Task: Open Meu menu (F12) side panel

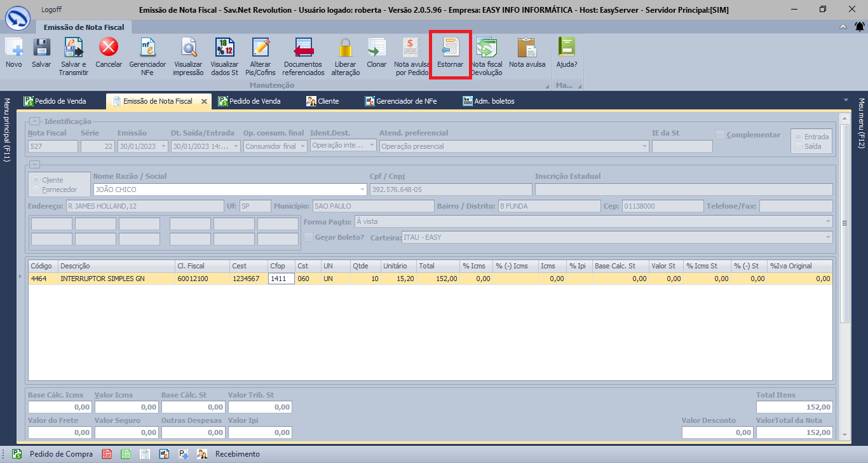Action: coord(862,123)
